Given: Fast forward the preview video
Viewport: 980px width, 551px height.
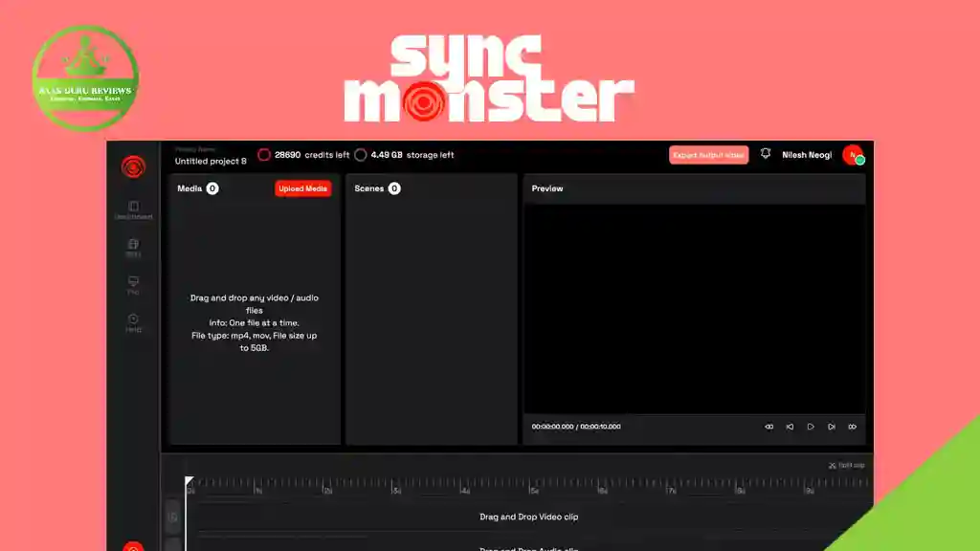Looking at the screenshot, I should (852, 427).
